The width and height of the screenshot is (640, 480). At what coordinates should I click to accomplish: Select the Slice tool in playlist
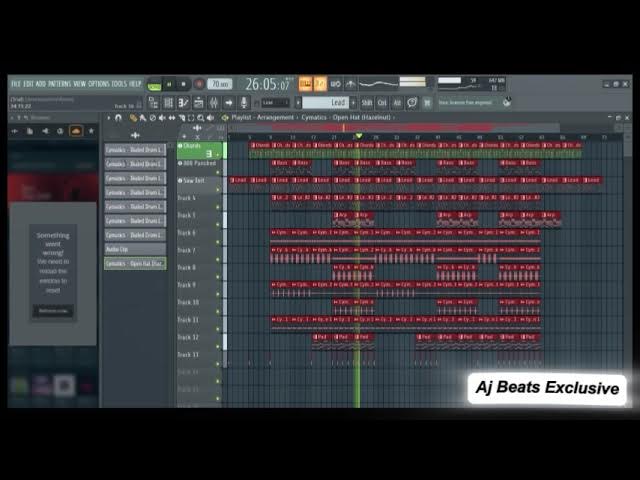(x=182, y=118)
